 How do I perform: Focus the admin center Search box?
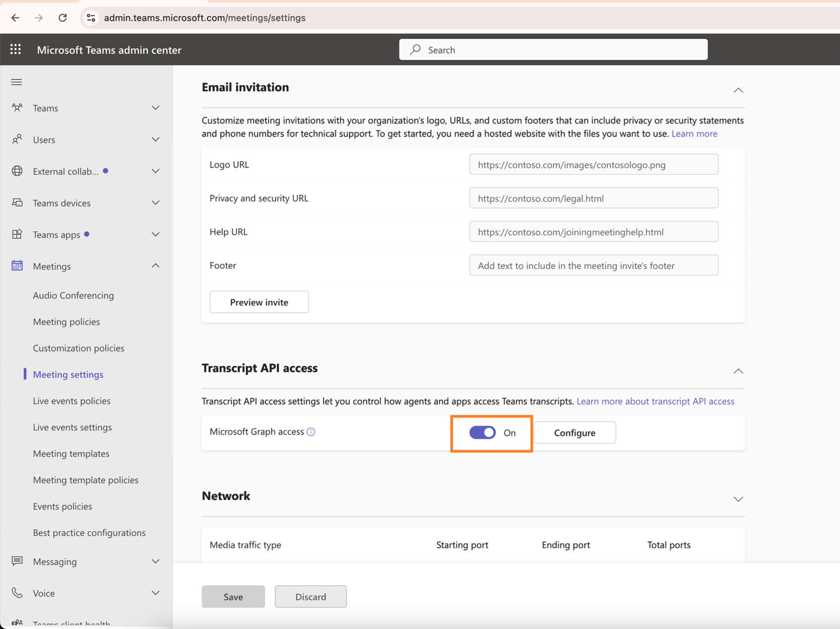pos(553,49)
